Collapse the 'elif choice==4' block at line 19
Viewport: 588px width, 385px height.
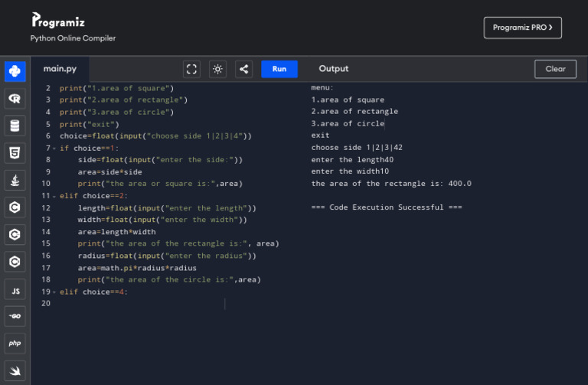tap(55, 292)
